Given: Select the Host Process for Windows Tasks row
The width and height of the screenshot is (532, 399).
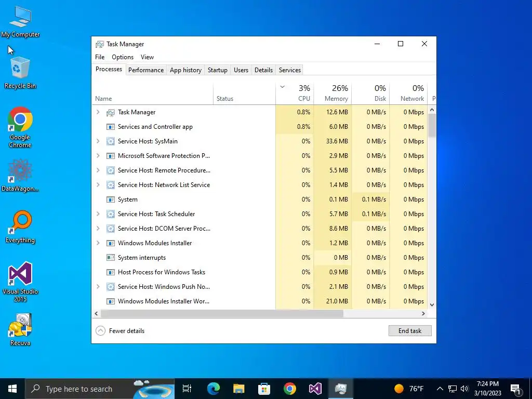Looking at the screenshot, I should pyautogui.click(x=260, y=272).
